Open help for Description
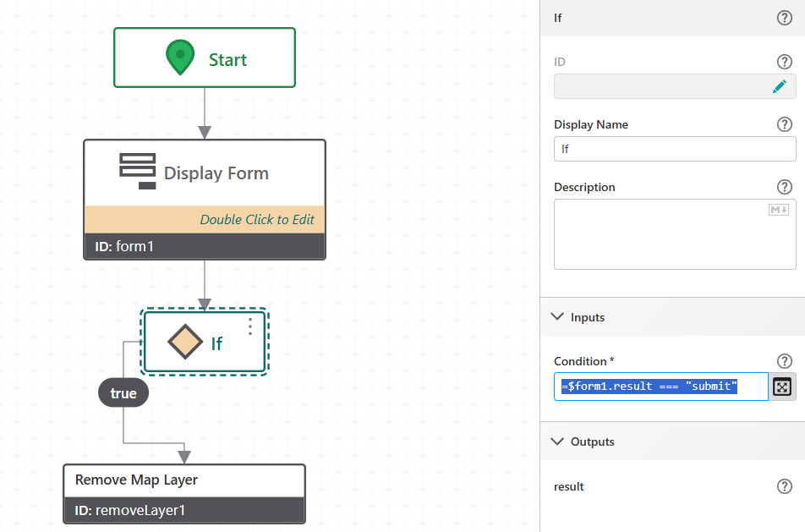The image size is (805, 532). coord(784,187)
